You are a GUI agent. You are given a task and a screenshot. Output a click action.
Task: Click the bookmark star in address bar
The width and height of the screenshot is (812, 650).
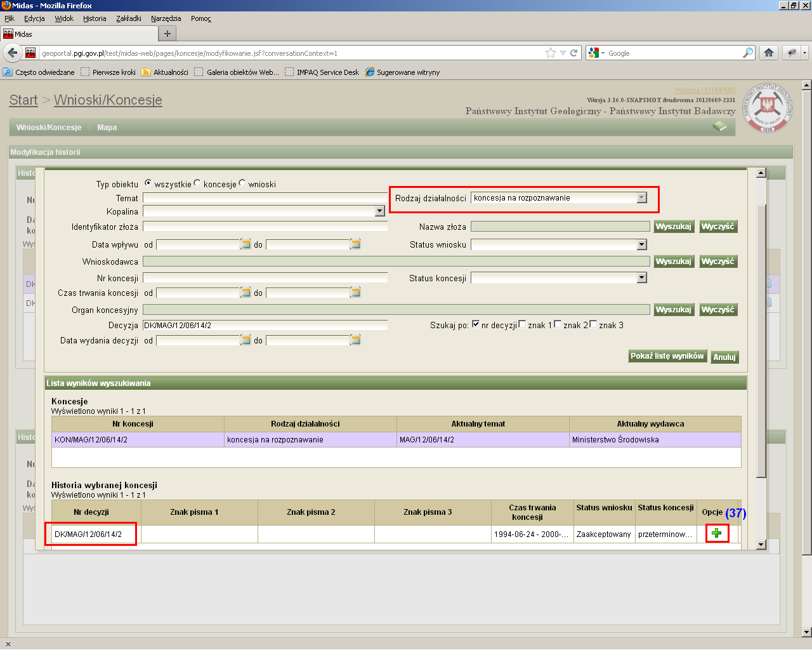tap(551, 53)
